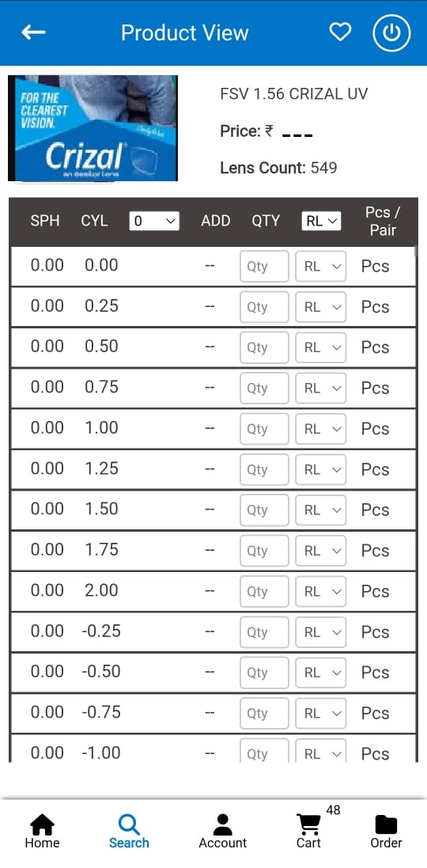The width and height of the screenshot is (427, 868).
Task: Open the Order folder icon
Action: coord(386,830)
